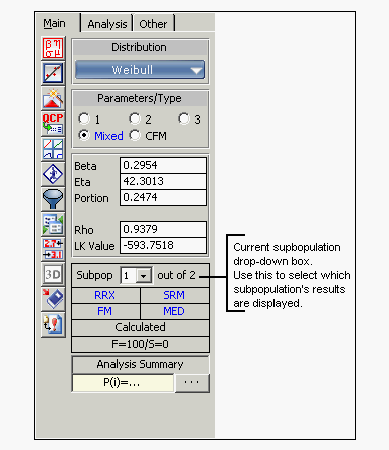389x450 pixels.
Task: Switch to the Main tab
Action: (55, 23)
